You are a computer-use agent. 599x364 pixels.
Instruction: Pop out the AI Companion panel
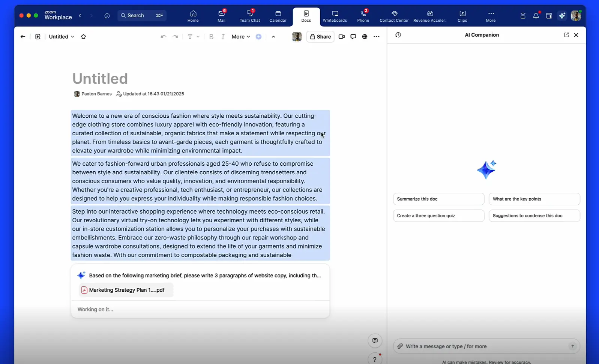point(566,35)
